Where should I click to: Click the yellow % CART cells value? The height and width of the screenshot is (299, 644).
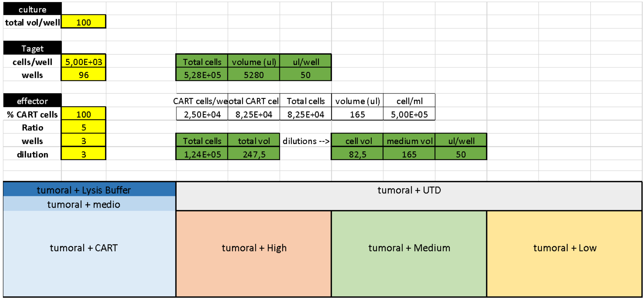click(83, 114)
